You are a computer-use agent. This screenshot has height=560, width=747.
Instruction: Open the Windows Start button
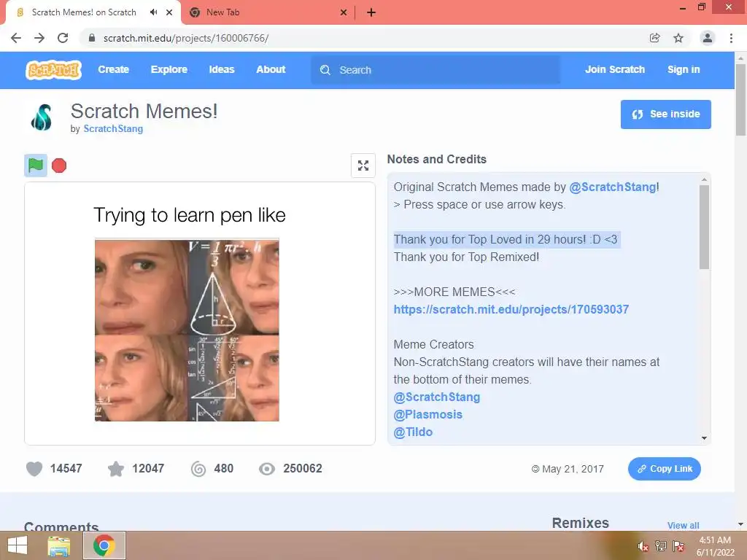pyautogui.click(x=18, y=545)
